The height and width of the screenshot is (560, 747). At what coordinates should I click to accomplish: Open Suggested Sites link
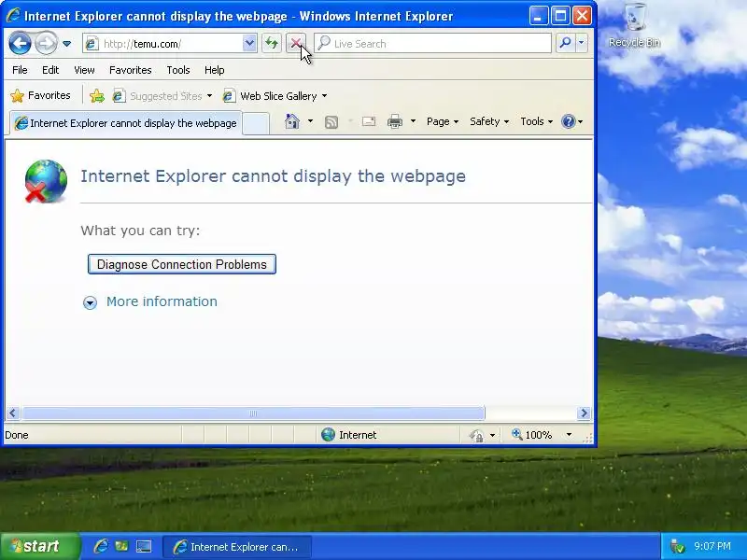point(162,96)
